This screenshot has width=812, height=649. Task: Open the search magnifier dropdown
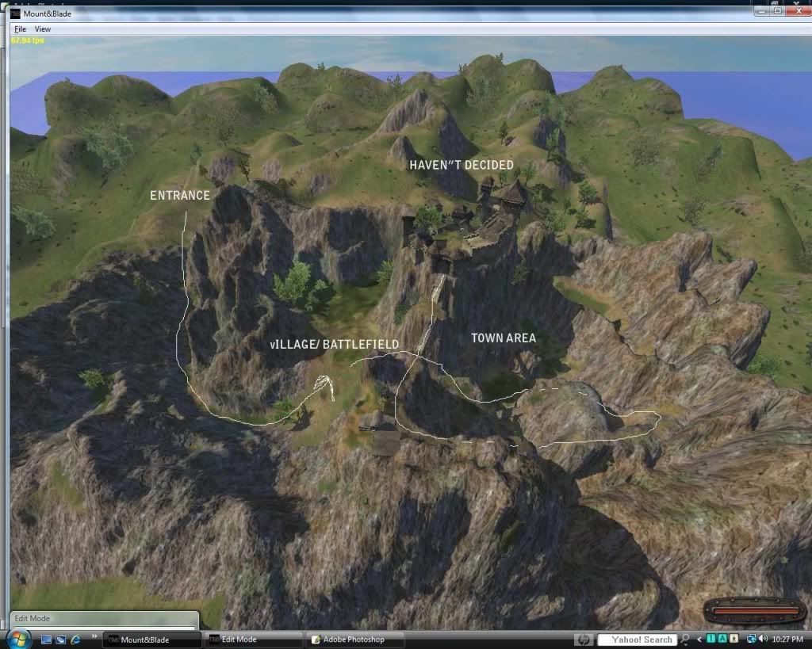685,639
